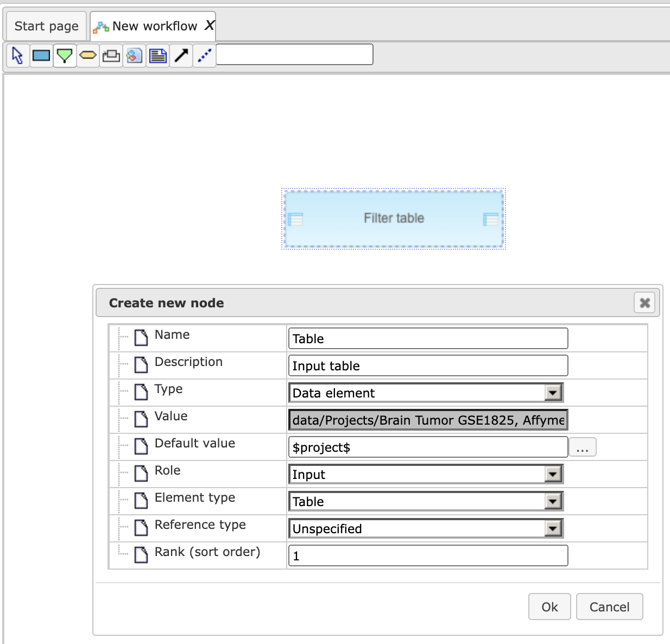Screen dimensions: 670x644
Task: Open the Role dropdown set to Input
Action: 426,474
